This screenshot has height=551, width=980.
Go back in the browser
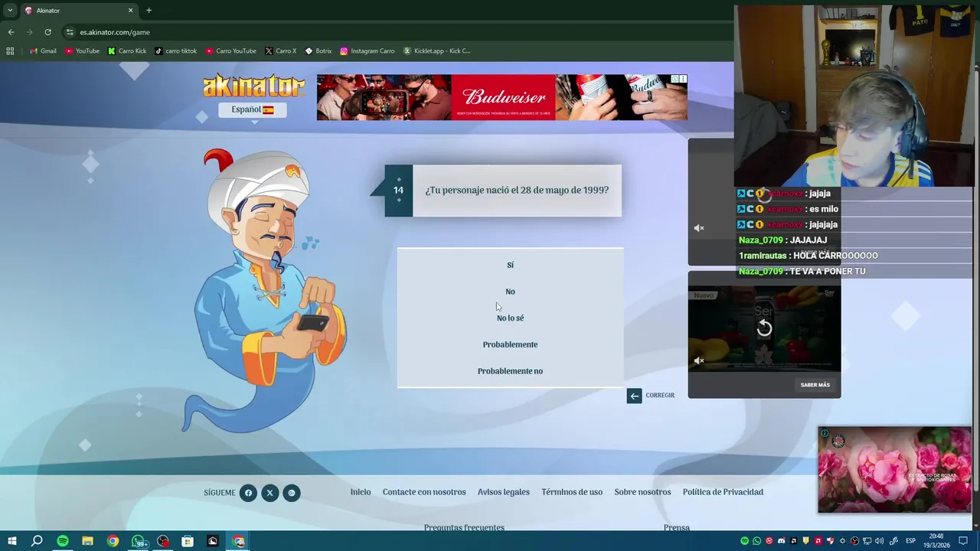coord(11,32)
